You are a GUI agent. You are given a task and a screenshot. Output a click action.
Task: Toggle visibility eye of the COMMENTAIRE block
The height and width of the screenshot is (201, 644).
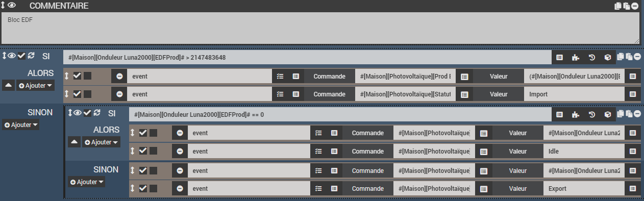pyautogui.click(x=12, y=5)
